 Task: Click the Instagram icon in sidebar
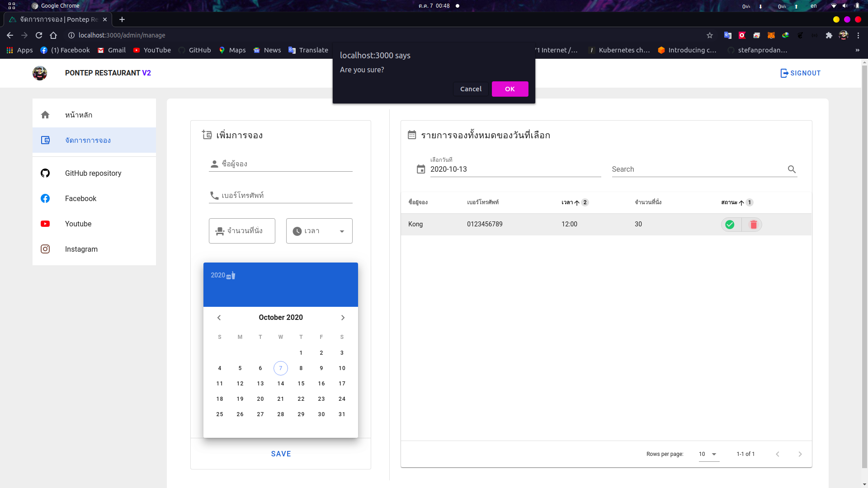point(45,249)
